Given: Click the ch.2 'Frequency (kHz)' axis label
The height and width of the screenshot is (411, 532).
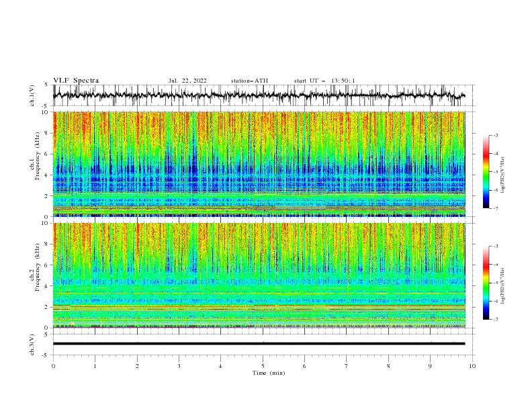Looking at the screenshot, I should [37, 267].
